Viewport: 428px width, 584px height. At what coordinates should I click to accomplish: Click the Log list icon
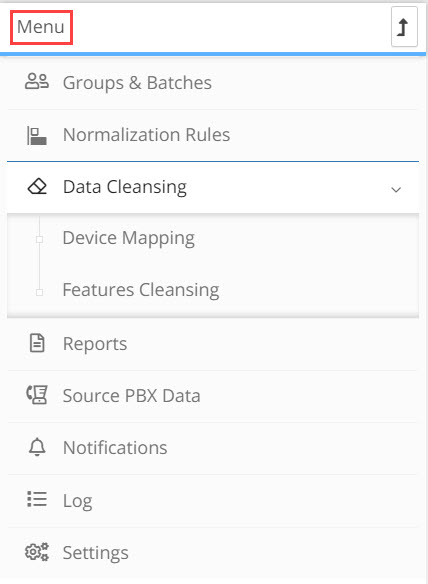tap(37, 499)
